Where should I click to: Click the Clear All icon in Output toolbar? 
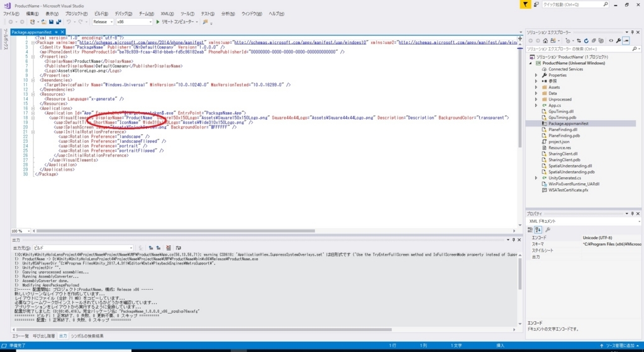[169, 248]
